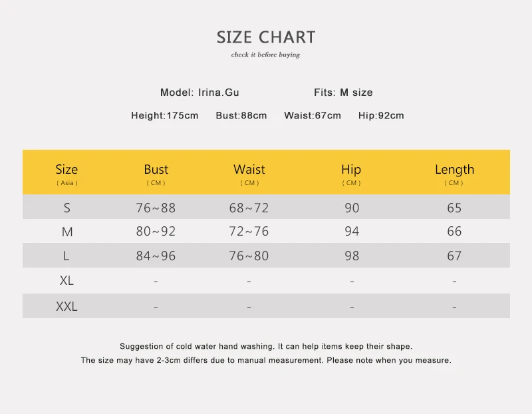This screenshot has height=414, width=532.
Task: Click the Waist:67cm measurement
Action: click(x=313, y=115)
